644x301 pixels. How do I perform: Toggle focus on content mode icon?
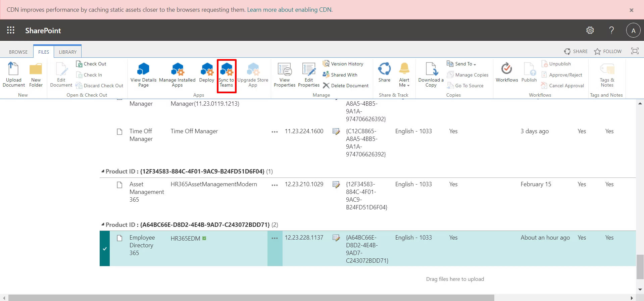(635, 51)
